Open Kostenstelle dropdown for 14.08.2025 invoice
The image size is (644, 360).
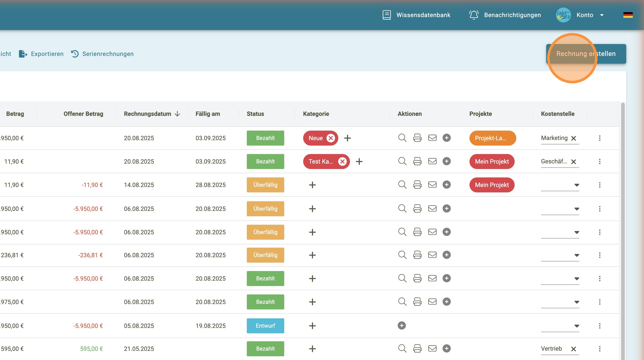pos(576,185)
